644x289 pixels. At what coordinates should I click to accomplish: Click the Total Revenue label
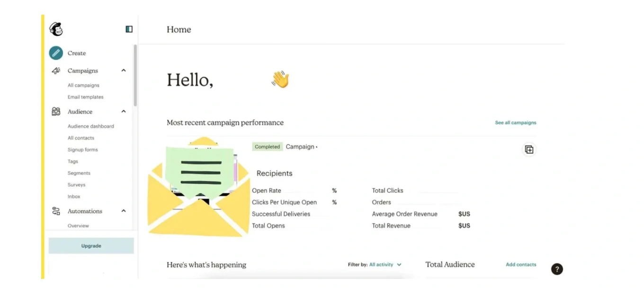(391, 226)
